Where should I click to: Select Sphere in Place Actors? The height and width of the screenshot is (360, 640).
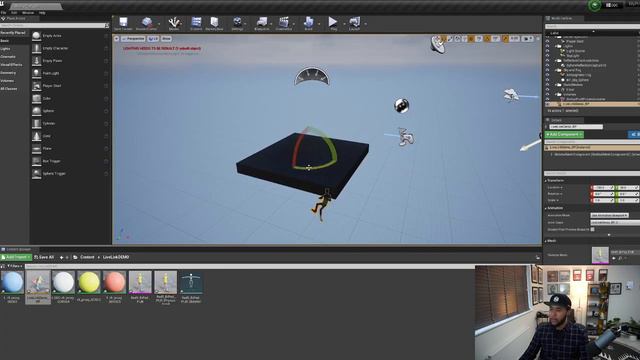(70, 111)
